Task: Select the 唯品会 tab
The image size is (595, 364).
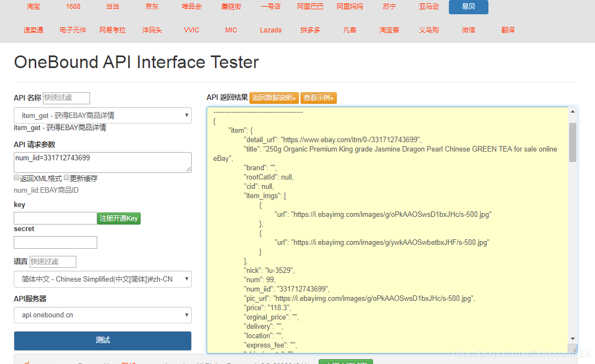Action: (x=192, y=7)
